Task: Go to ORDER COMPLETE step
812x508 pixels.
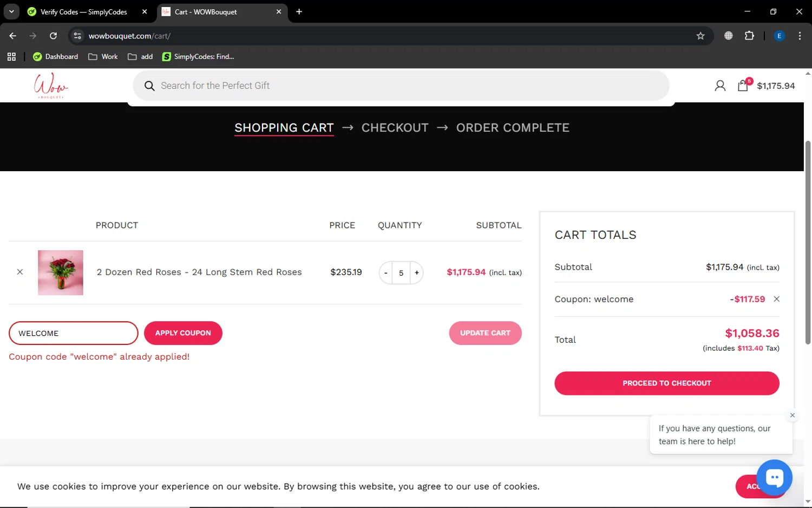Action: [513, 128]
